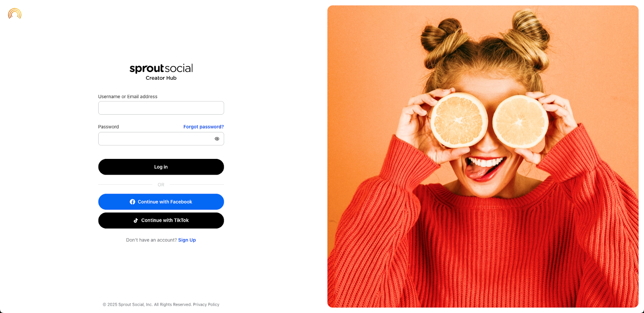Screen dimensions: 644x313
Task: Click the Creator Hub subtitle text
Action: [x=161, y=78]
